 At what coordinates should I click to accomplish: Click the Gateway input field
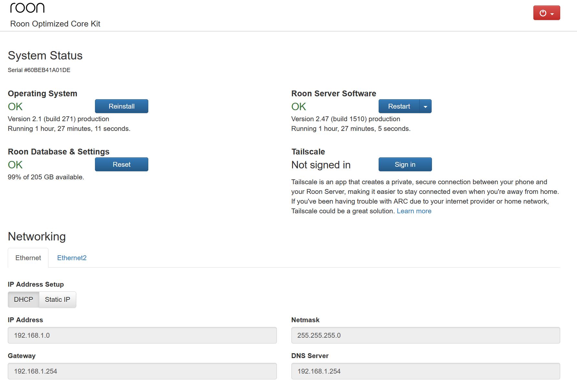(142, 371)
